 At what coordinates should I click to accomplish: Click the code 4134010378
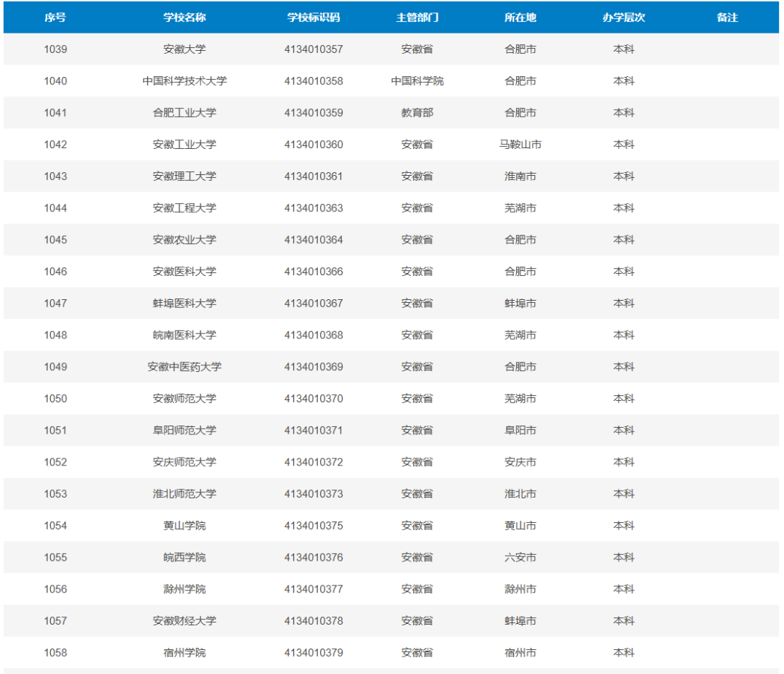pos(314,621)
